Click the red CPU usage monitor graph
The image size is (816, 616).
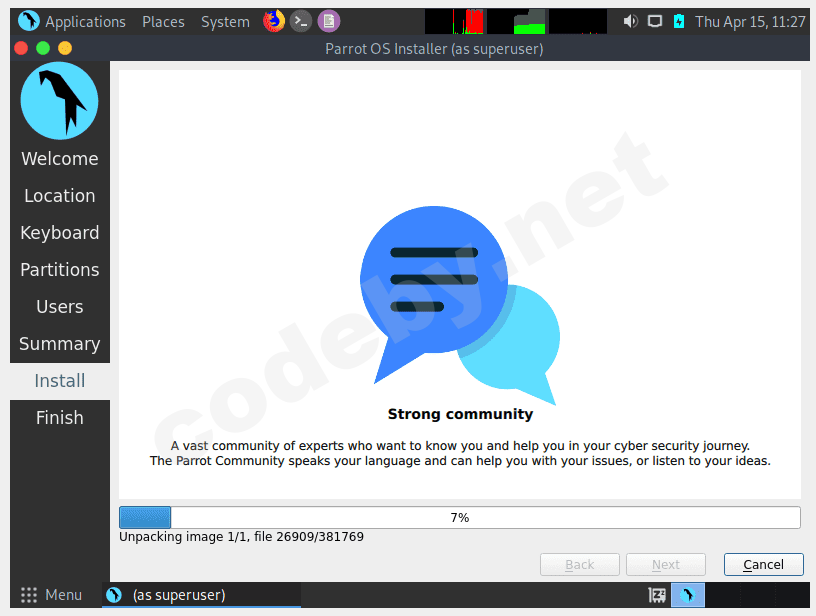tap(454, 22)
